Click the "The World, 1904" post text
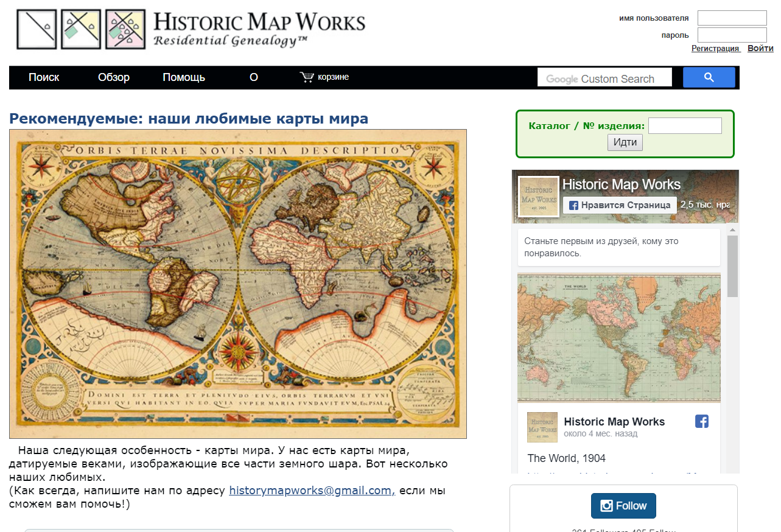 click(x=567, y=458)
